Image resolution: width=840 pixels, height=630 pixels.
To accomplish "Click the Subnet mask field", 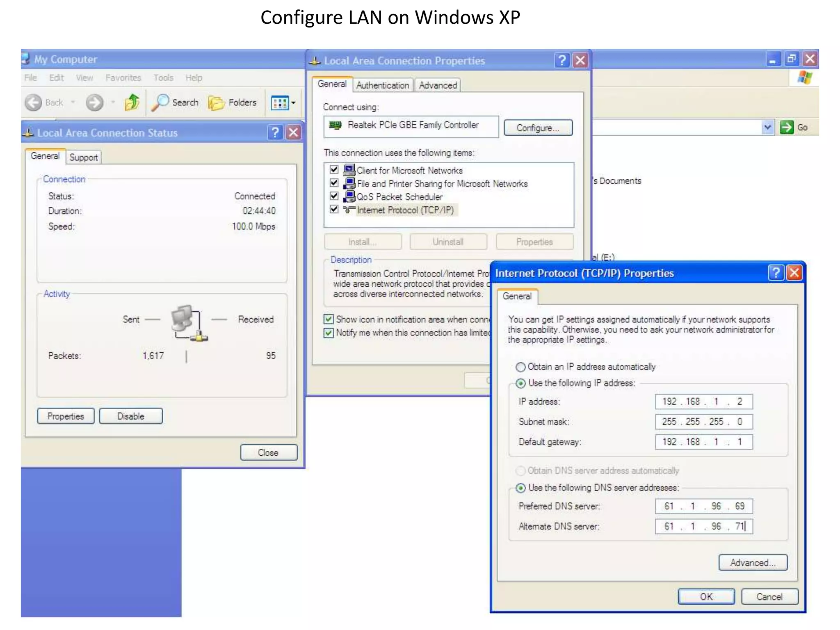I will [704, 422].
